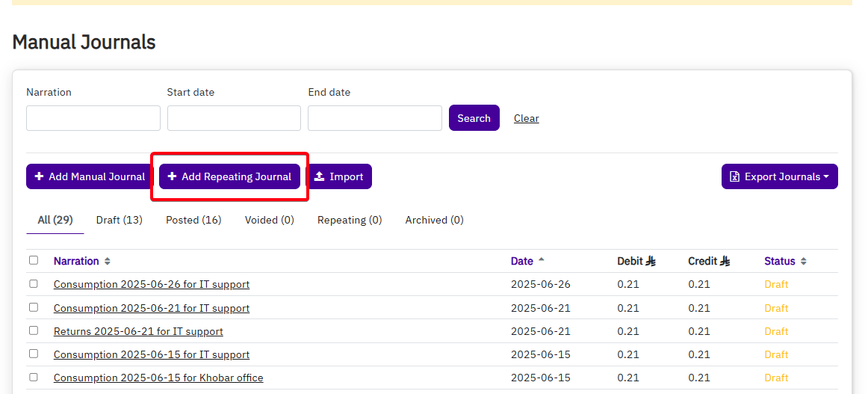Sort by the Date column arrow icon

tap(542, 260)
